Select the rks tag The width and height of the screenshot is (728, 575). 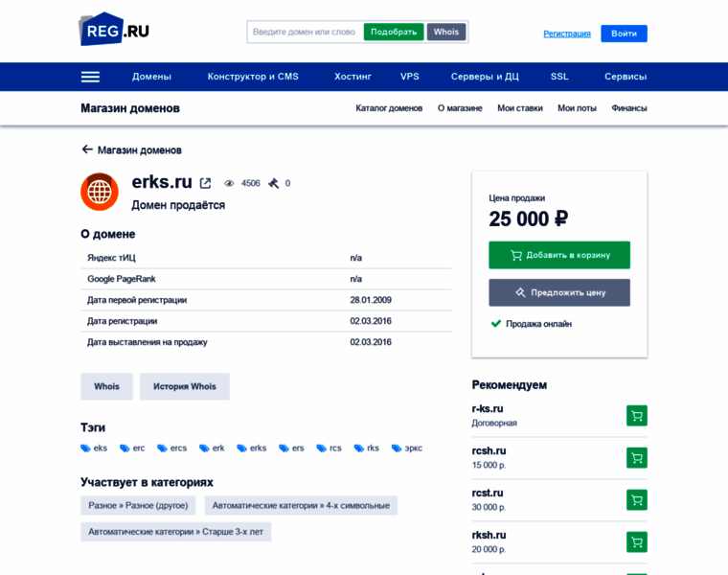(x=367, y=448)
